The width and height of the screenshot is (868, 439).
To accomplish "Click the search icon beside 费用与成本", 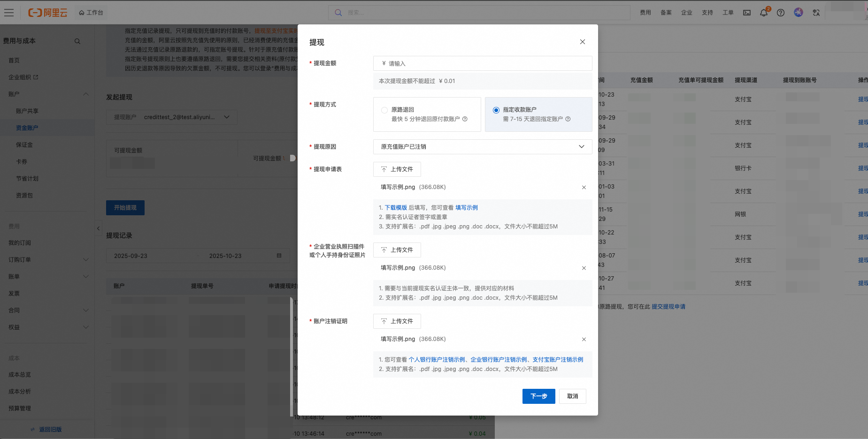I will [77, 41].
